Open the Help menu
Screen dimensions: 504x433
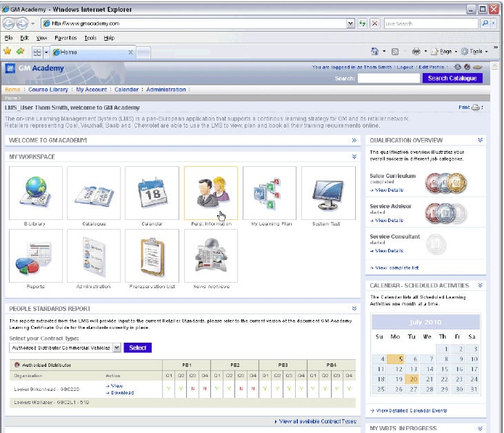[109, 38]
